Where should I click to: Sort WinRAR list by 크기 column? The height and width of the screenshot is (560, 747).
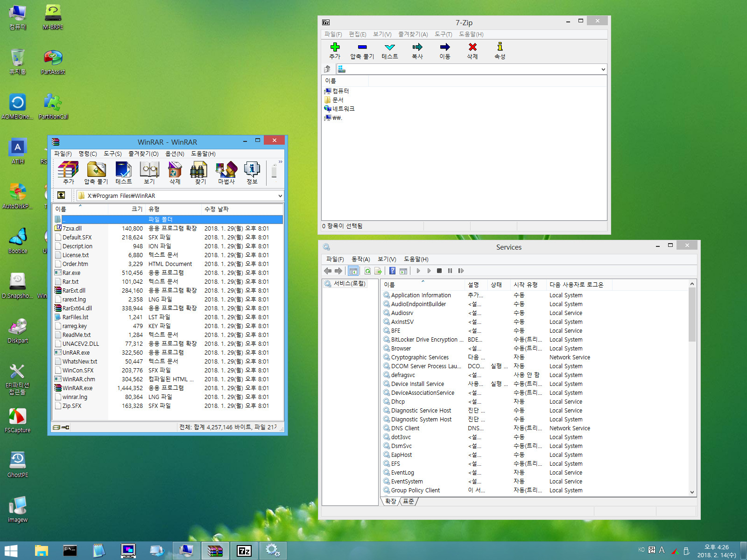click(127, 209)
